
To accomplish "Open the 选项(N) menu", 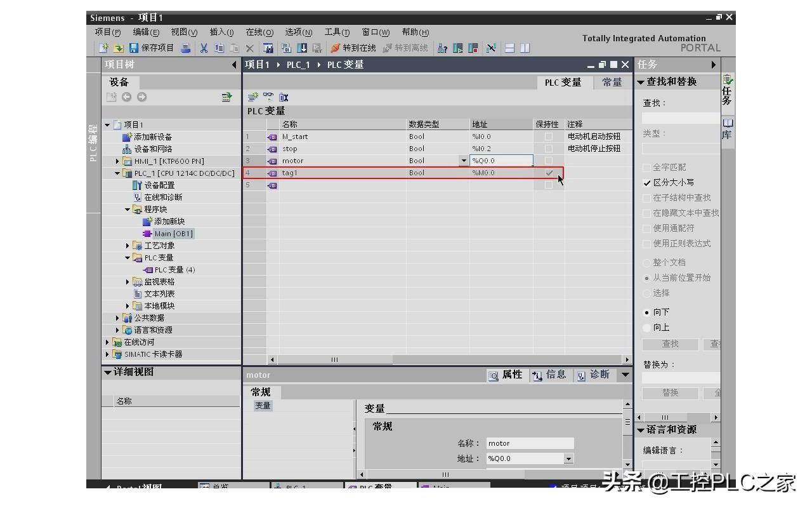I will [x=299, y=32].
